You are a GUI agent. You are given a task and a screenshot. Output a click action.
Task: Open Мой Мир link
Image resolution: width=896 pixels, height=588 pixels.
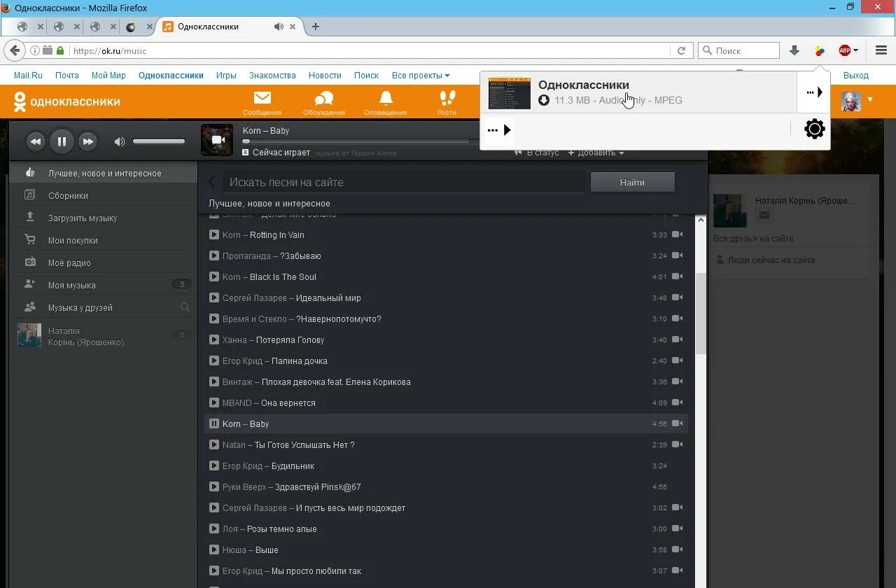point(108,75)
